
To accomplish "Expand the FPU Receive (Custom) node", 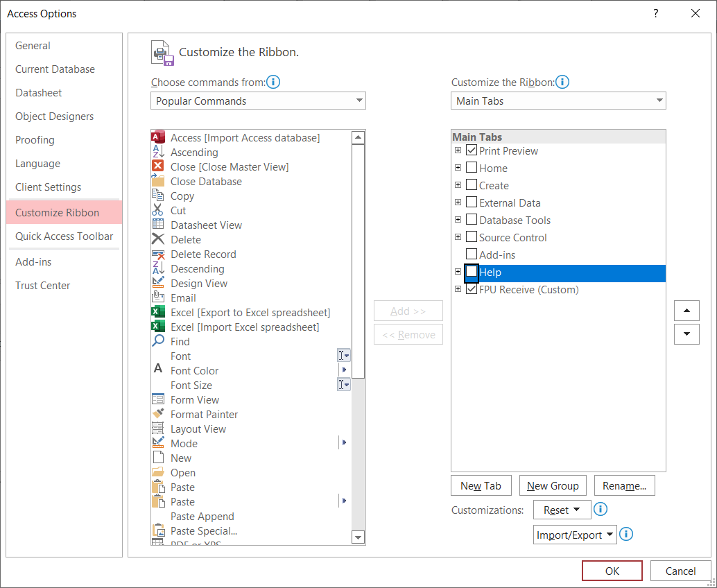I will click(x=458, y=290).
